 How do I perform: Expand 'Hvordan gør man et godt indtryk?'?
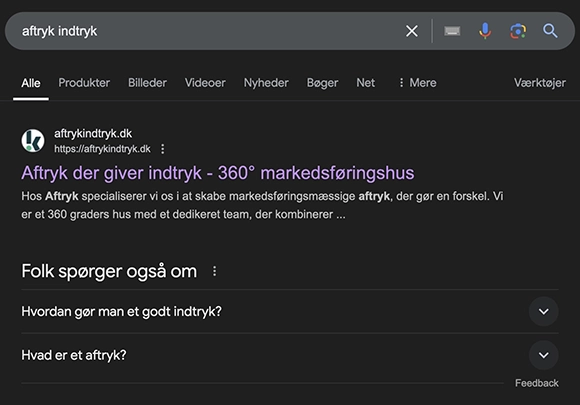point(290,311)
